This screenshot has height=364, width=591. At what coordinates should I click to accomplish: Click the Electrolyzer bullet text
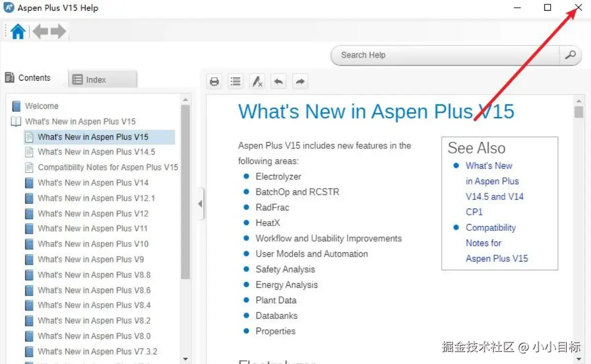tap(278, 176)
